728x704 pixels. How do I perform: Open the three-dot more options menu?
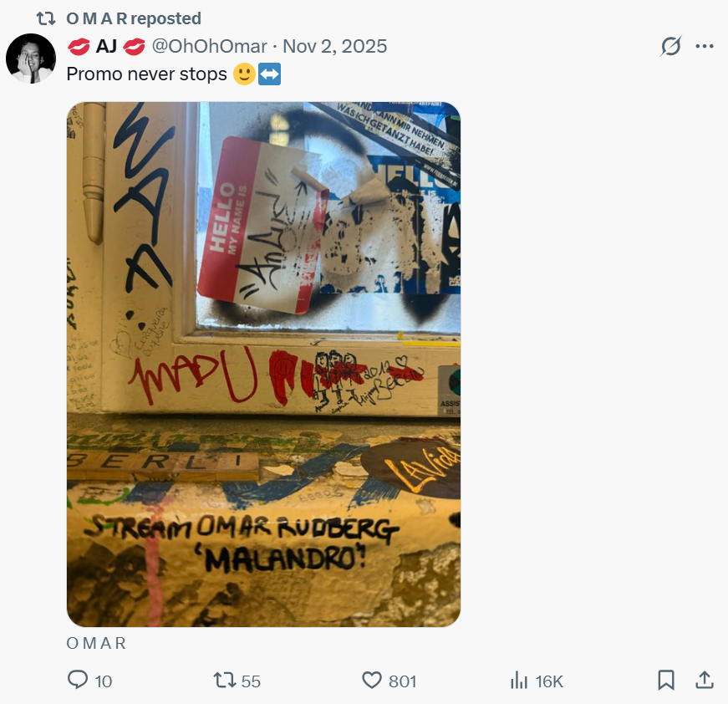[x=705, y=46]
